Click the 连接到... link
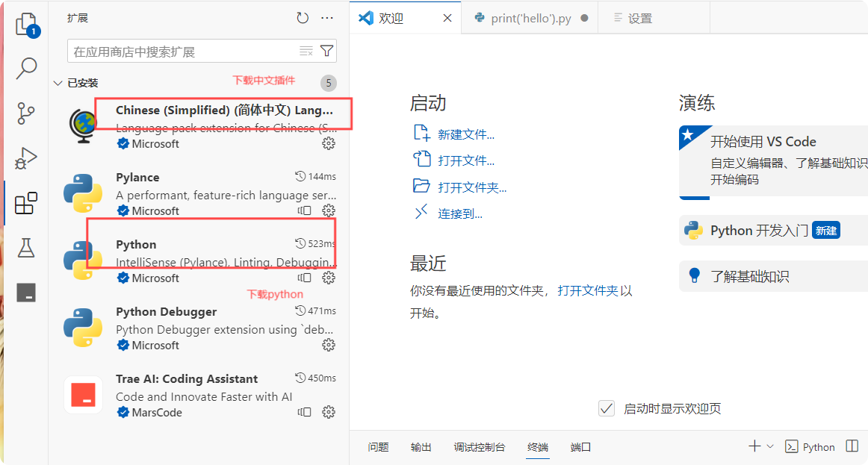The width and height of the screenshot is (868, 465). tap(460, 214)
